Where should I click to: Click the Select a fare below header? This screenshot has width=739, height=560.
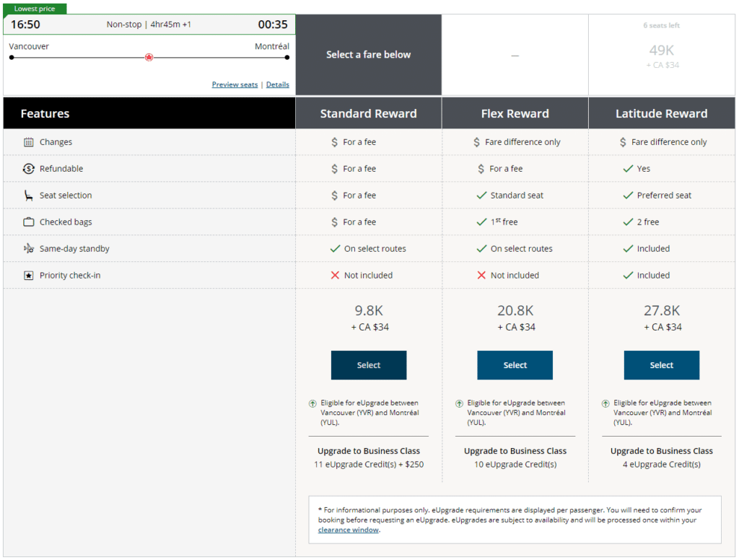(368, 54)
